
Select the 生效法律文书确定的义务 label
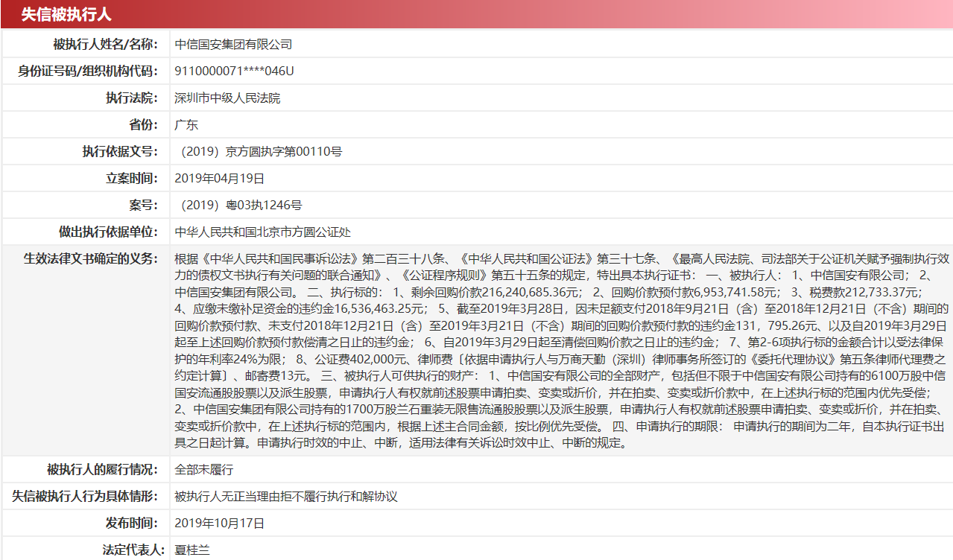pos(91,259)
